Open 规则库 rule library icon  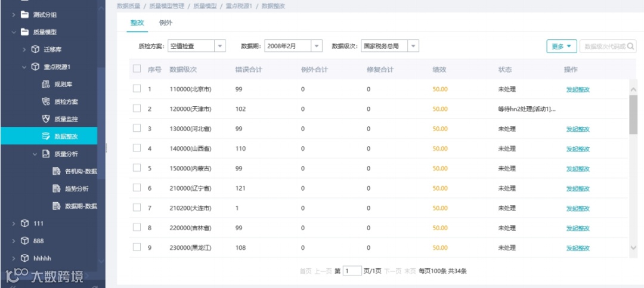coord(46,84)
